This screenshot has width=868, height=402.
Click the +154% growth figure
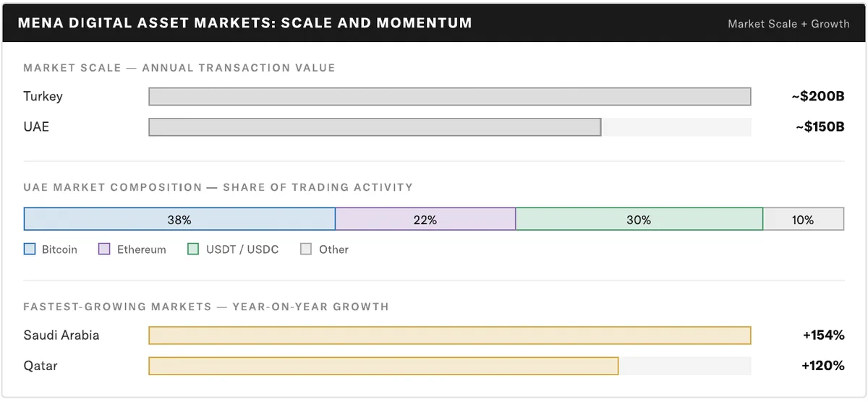(x=823, y=335)
